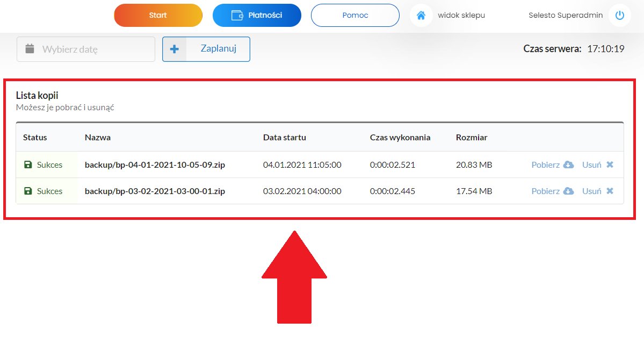Click start date 03.02.2021 04:00:00

302,191
